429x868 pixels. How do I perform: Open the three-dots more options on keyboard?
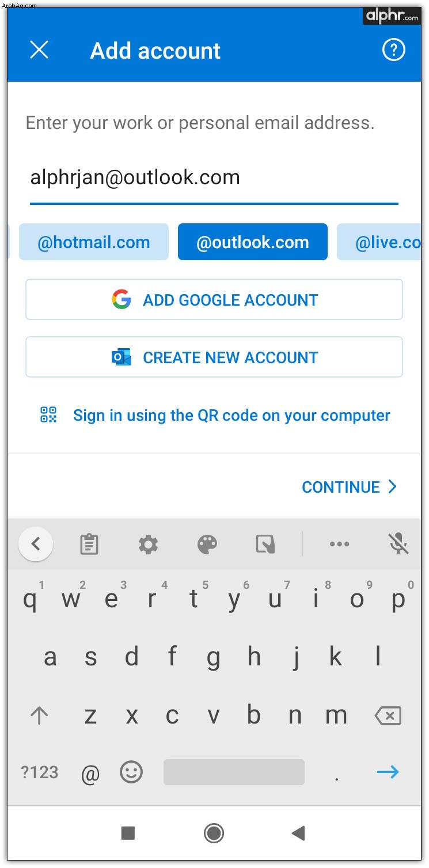click(x=339, y=544)
